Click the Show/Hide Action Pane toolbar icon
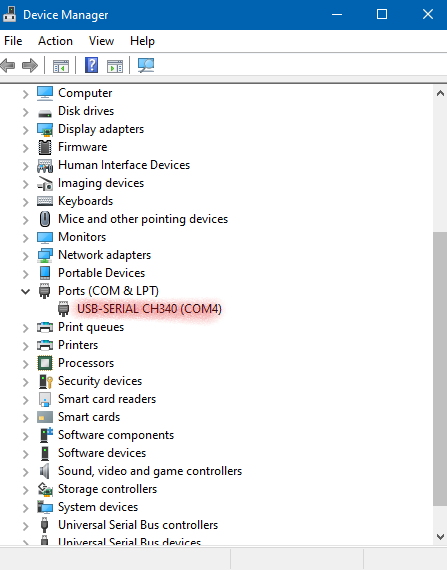This screenshot has width=447, height=570. [115, 66]
